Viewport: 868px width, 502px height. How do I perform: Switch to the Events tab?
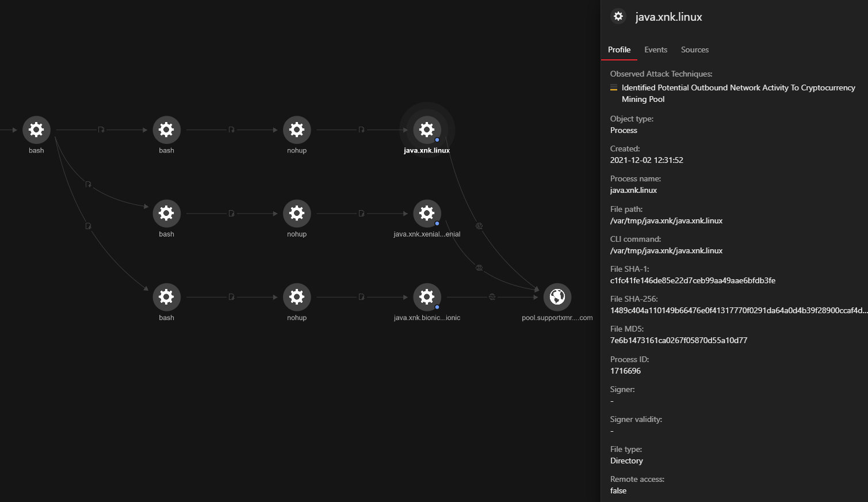pos(656,50)
